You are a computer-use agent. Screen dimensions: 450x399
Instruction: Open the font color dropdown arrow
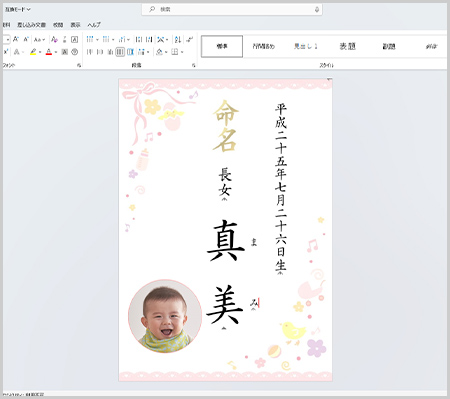coord(56,52)
